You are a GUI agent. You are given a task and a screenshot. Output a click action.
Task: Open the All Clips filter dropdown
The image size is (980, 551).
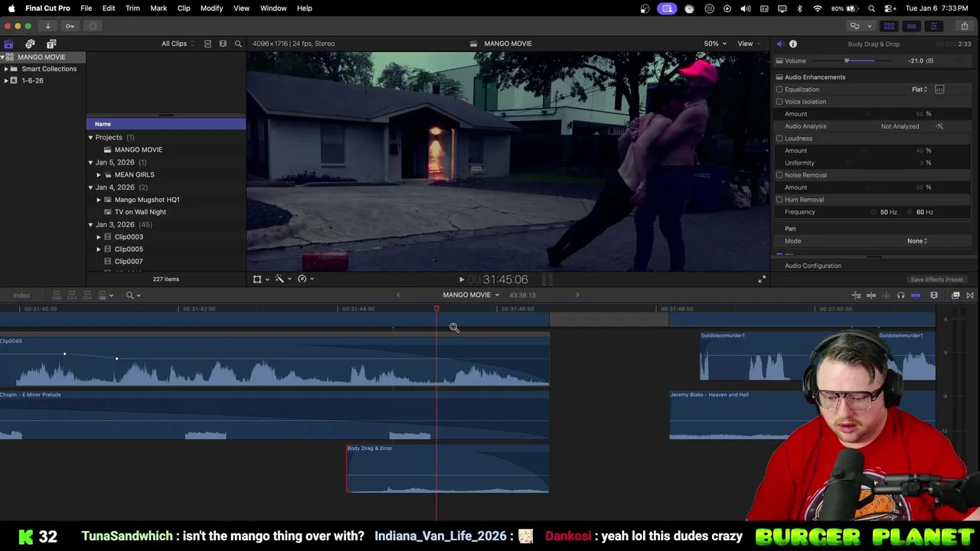click(178, 44)
